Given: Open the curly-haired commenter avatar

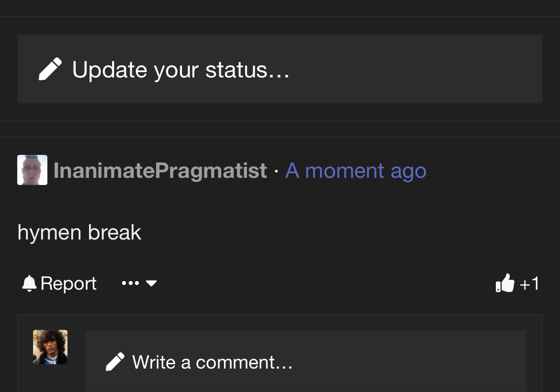Looking at the screenshot, I should 50,347.
